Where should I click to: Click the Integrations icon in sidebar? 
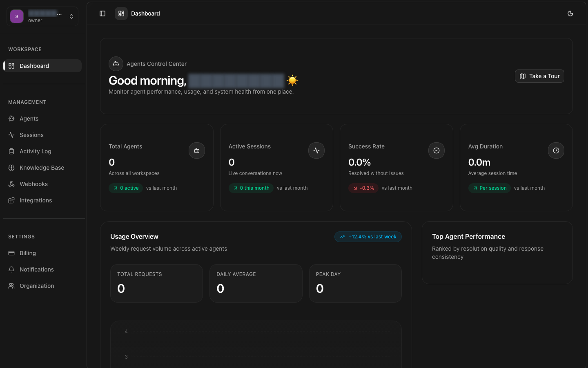tap(11, 200)
